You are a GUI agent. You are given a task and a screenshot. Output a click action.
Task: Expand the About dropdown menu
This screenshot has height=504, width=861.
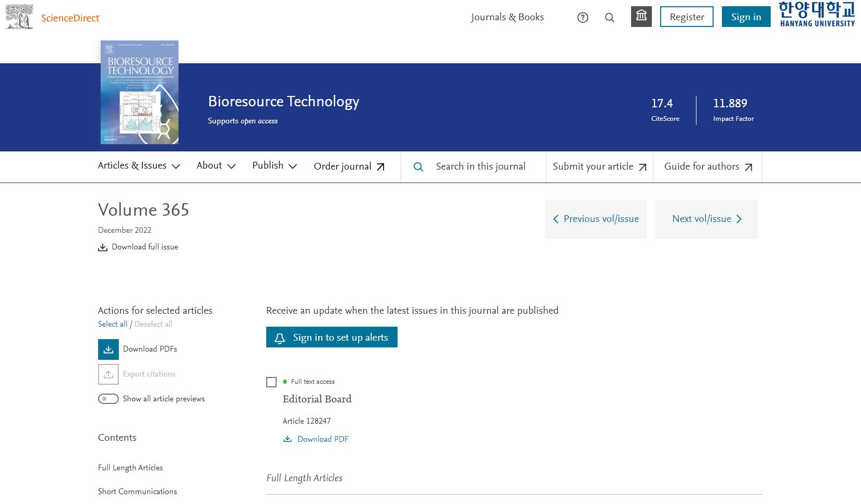pyautogui.click(x=216, y=166)
